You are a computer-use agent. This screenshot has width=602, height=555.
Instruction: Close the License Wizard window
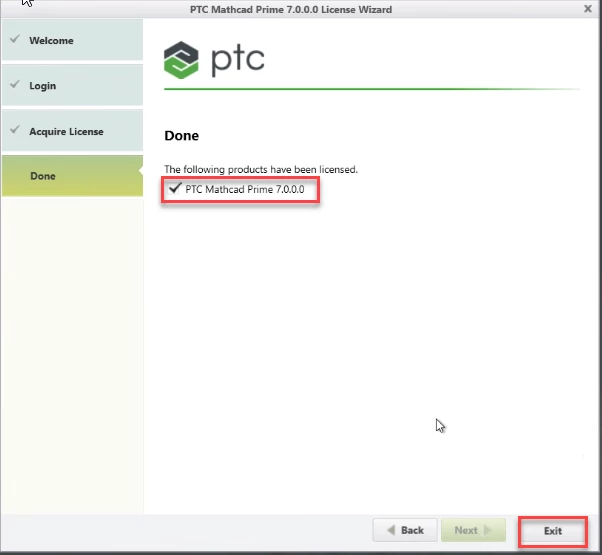(587, 8)
